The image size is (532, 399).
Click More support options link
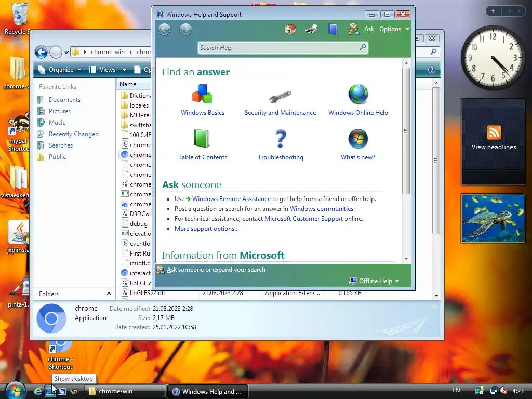tap(207, 229)
